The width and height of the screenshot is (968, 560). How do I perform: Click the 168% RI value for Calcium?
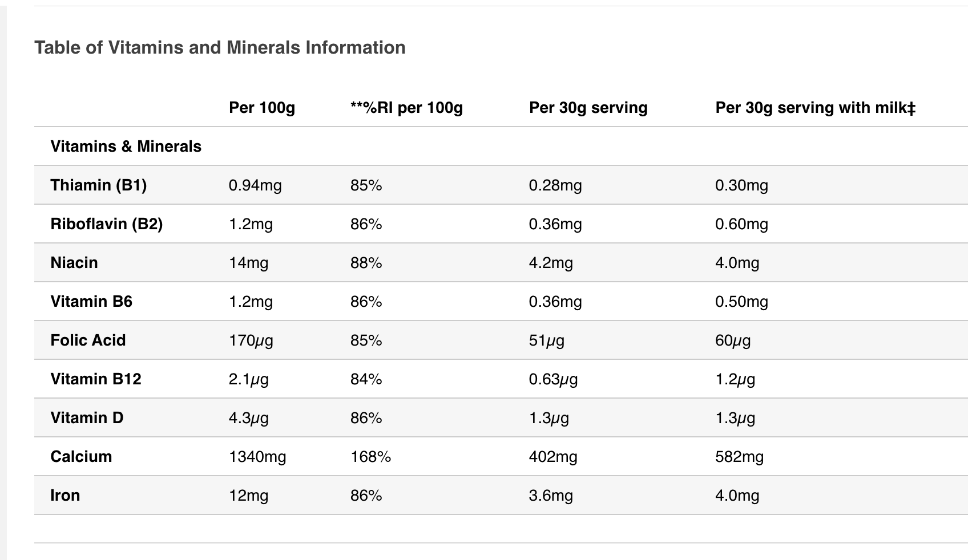click(370, 457)
